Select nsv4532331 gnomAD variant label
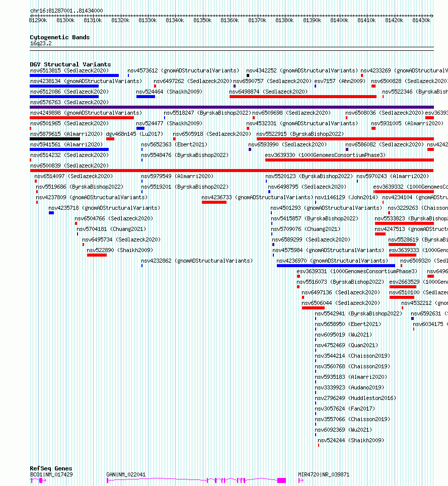448x486 pixels. tap(302, 123)
